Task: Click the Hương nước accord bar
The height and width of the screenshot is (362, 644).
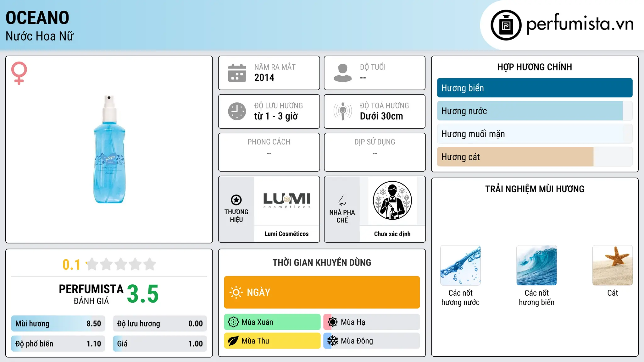Action: [535, 111]
